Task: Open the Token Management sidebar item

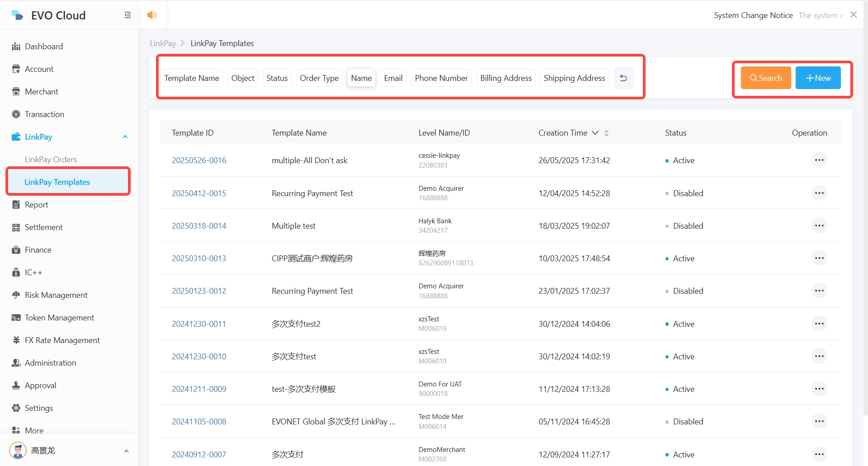Action: click(59, 318)
